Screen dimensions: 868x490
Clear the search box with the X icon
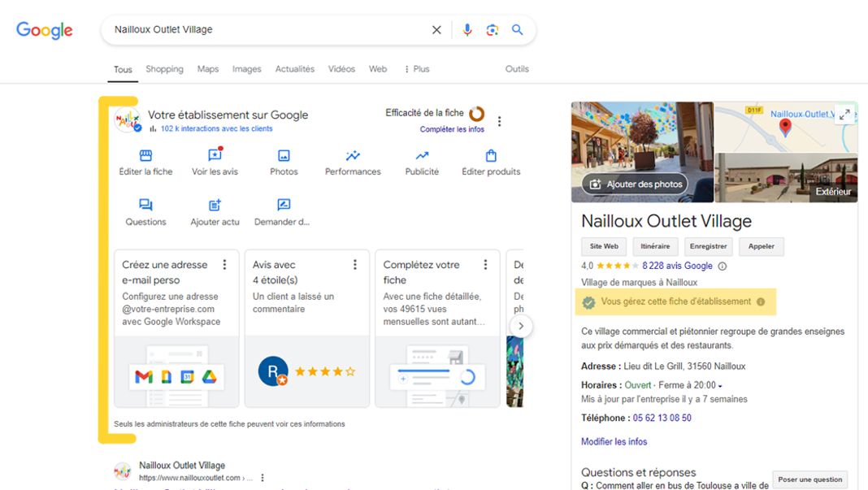[x=436, y=30]
